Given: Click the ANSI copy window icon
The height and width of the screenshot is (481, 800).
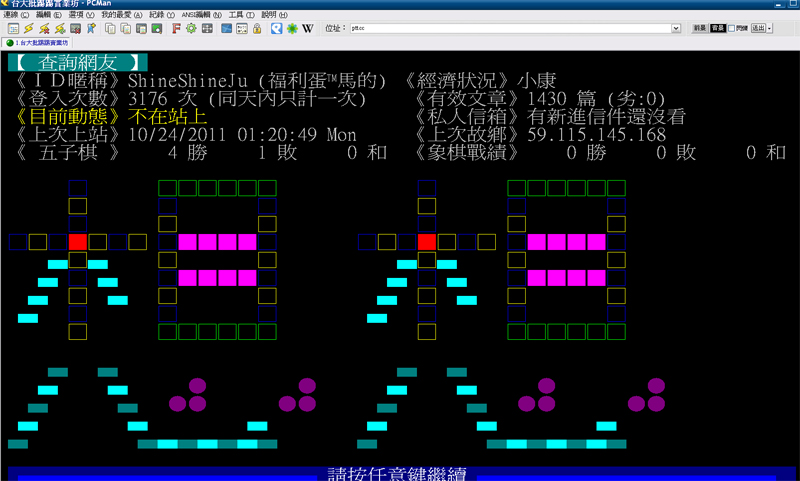Looking at the screenshot, I should coord(141,29).
